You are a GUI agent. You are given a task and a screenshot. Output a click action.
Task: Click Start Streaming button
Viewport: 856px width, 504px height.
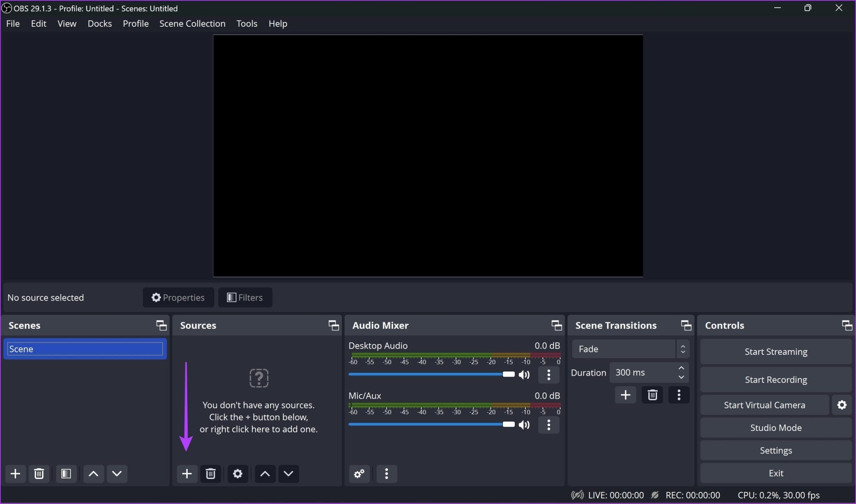point(776,351)
